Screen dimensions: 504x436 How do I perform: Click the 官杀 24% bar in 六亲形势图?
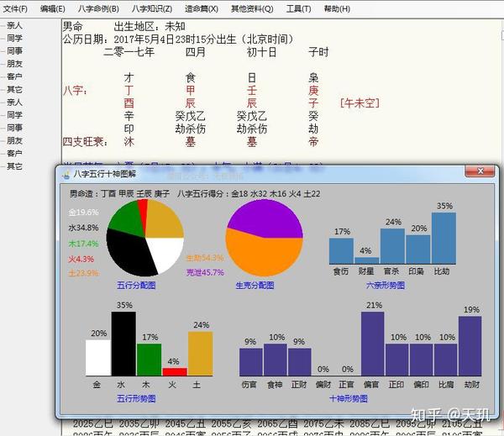click(x=392, y=246)
